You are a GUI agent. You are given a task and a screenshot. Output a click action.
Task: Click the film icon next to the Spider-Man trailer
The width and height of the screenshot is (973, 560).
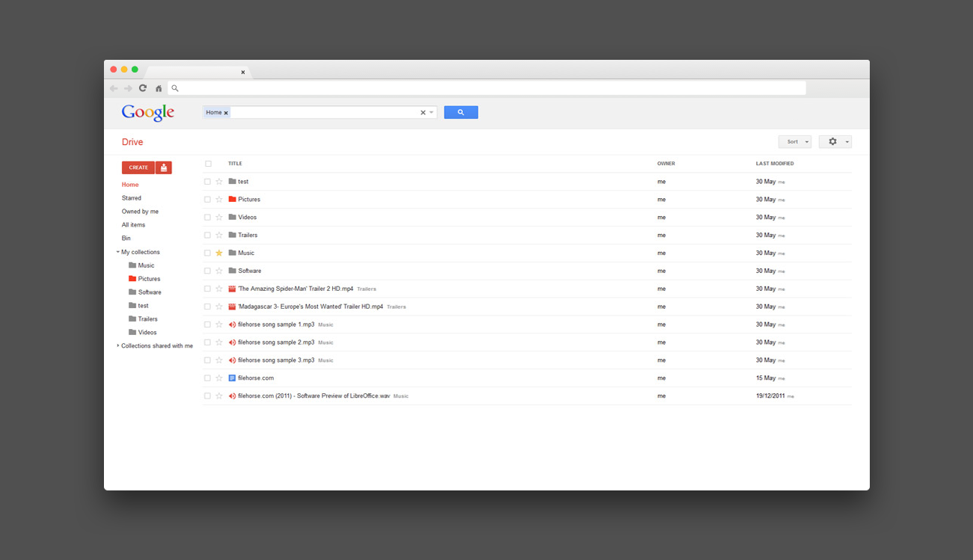(x=231, y=289)
